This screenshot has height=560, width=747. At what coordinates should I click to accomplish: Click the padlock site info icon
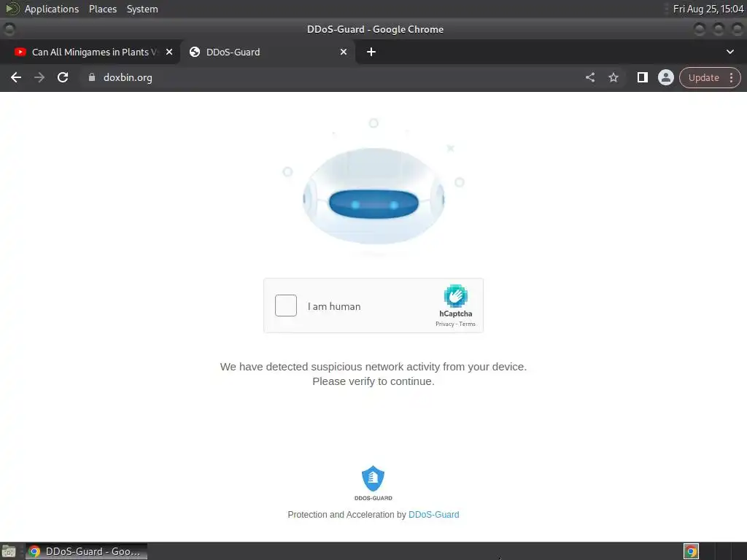[92, 77]
